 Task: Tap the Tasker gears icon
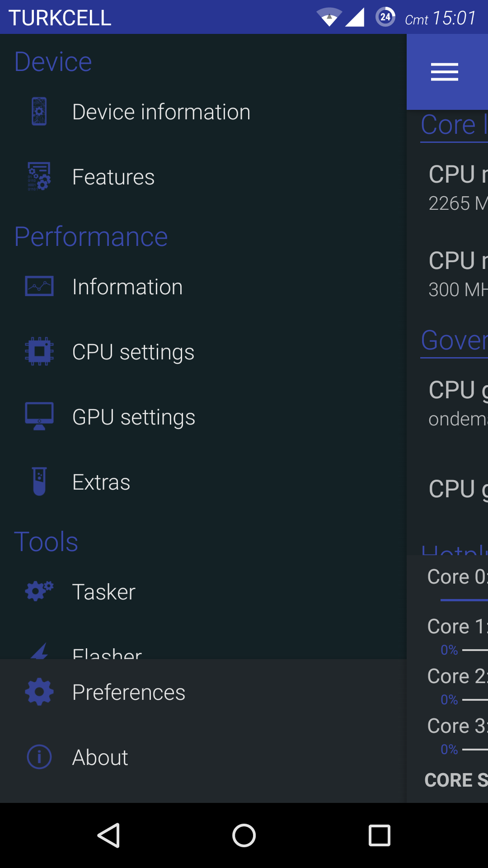(x=39, y=591)
